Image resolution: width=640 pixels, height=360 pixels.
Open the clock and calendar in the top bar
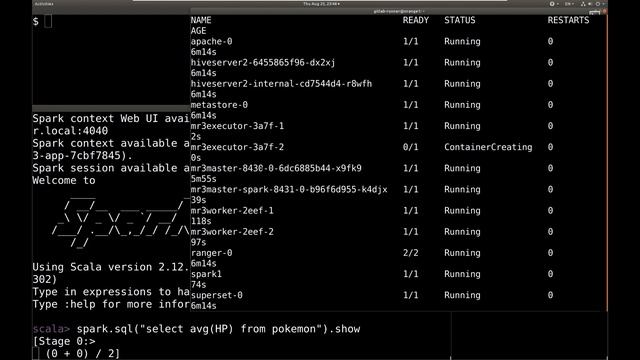pyautogui.click(x=321, y=4)
